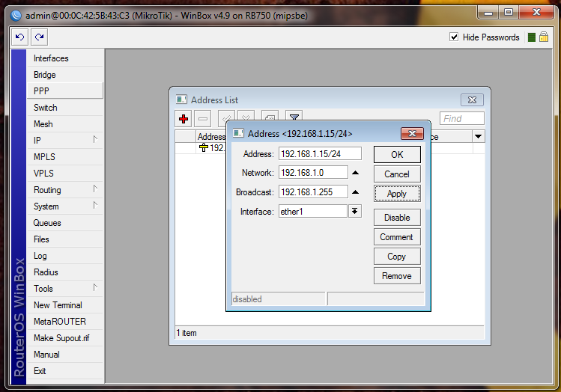This screenshot has width=561, height=392.
Task: Click the Remove button in the Address dialog
Action: coord(397,276)
